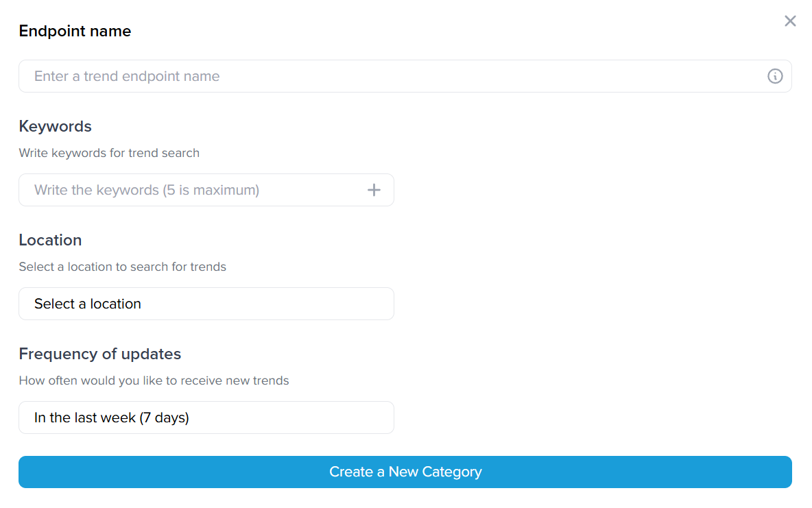812x508 pixels.
Task: Choose the 'In the last week (7 days)' selector
Action: click(206, 418)
